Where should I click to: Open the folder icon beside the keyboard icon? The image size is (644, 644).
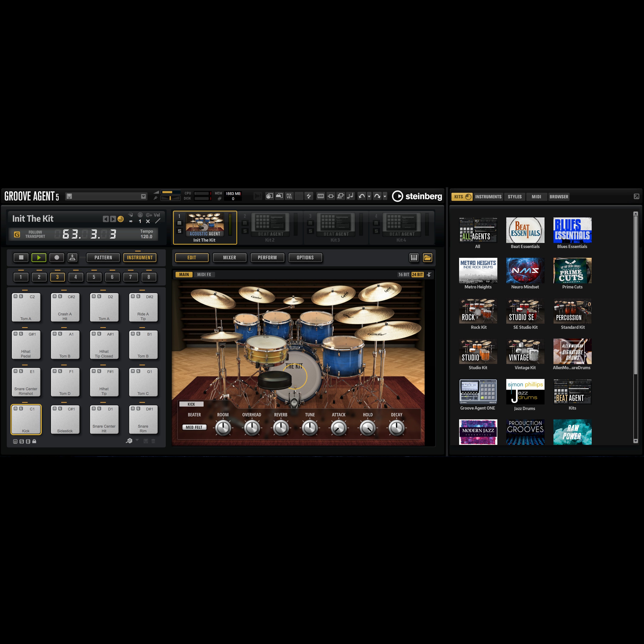coord(427,257)
